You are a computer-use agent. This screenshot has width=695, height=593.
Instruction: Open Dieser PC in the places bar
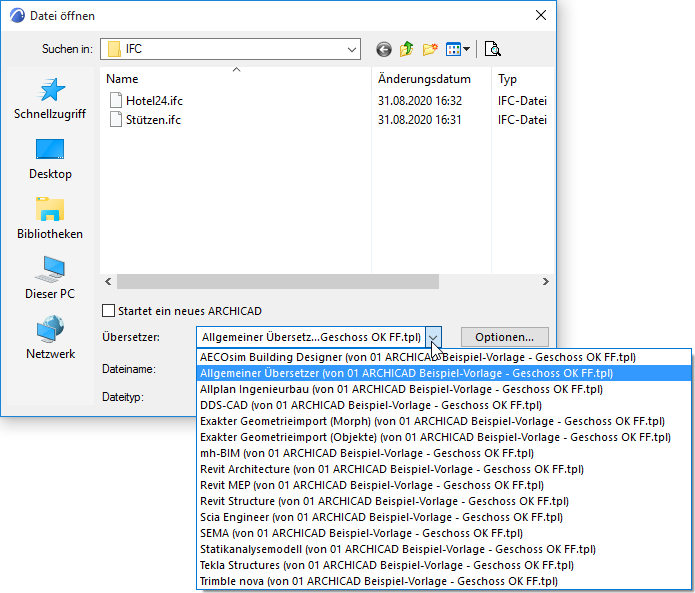pyautogui.click(x=50, y=278)
